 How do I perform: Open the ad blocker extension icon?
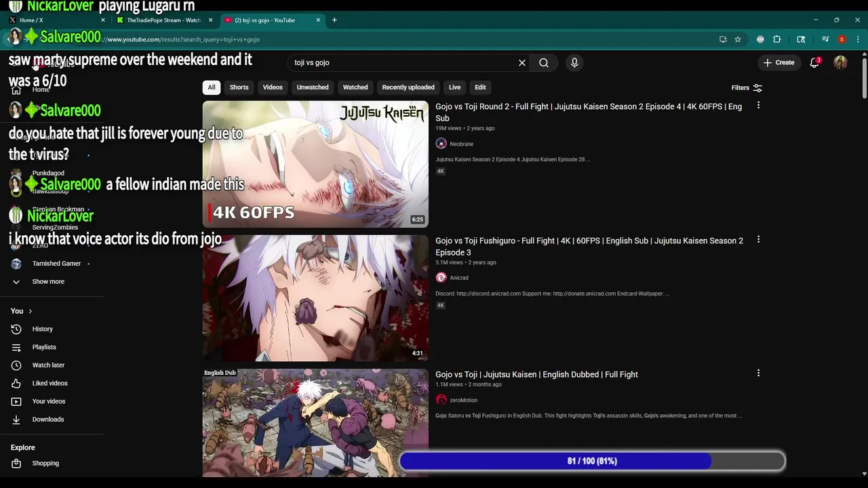[760, 39]
